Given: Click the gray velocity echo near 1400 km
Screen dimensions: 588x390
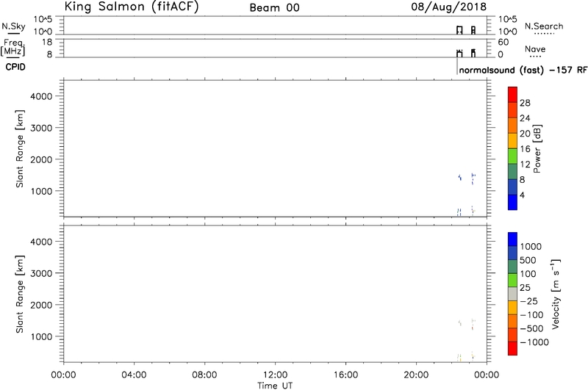Looking at the screenshot, I should [x=460, y=322].
